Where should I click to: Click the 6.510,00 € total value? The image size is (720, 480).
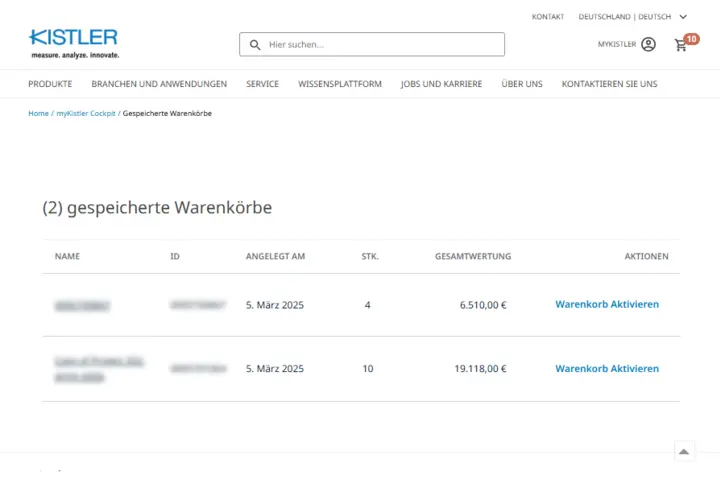tap(483, 305)
